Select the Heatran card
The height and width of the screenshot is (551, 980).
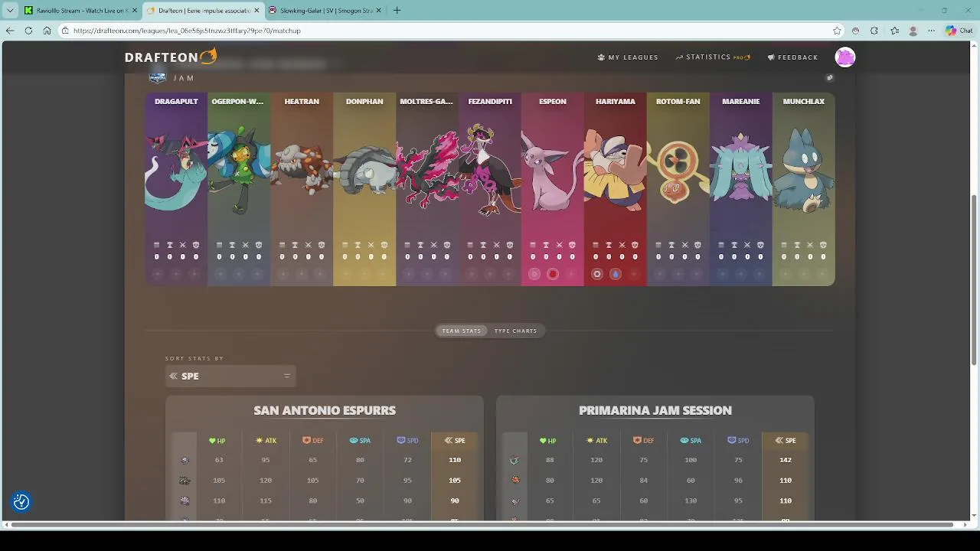coord(302,189)
